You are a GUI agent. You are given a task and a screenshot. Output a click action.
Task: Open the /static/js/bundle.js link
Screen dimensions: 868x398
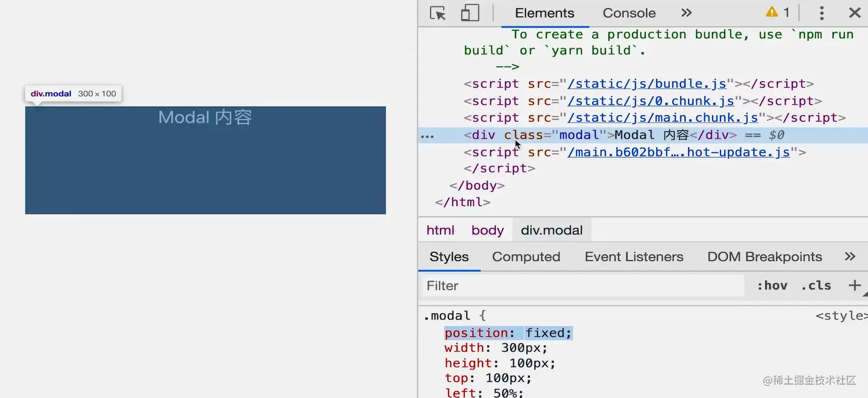pos(647,84)
